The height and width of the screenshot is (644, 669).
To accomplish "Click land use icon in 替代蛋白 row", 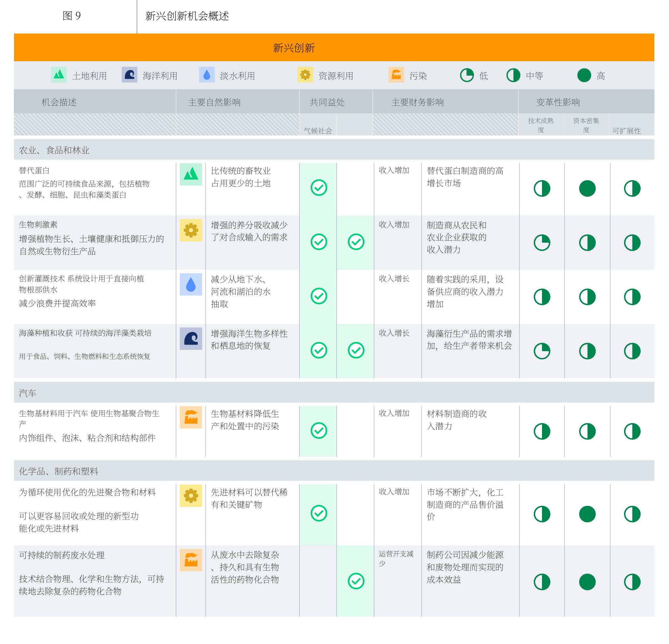I will (191, 174).
